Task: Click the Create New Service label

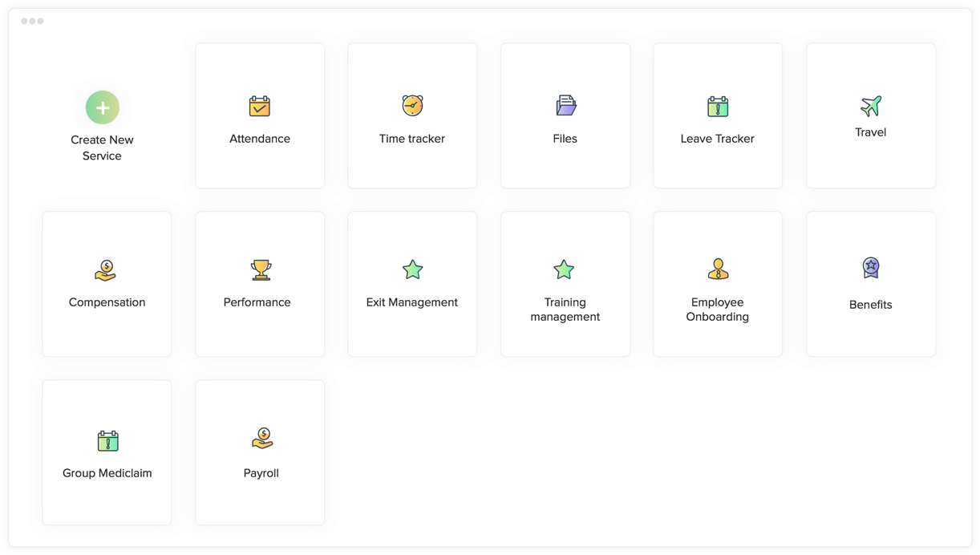Action: point(102,148)
